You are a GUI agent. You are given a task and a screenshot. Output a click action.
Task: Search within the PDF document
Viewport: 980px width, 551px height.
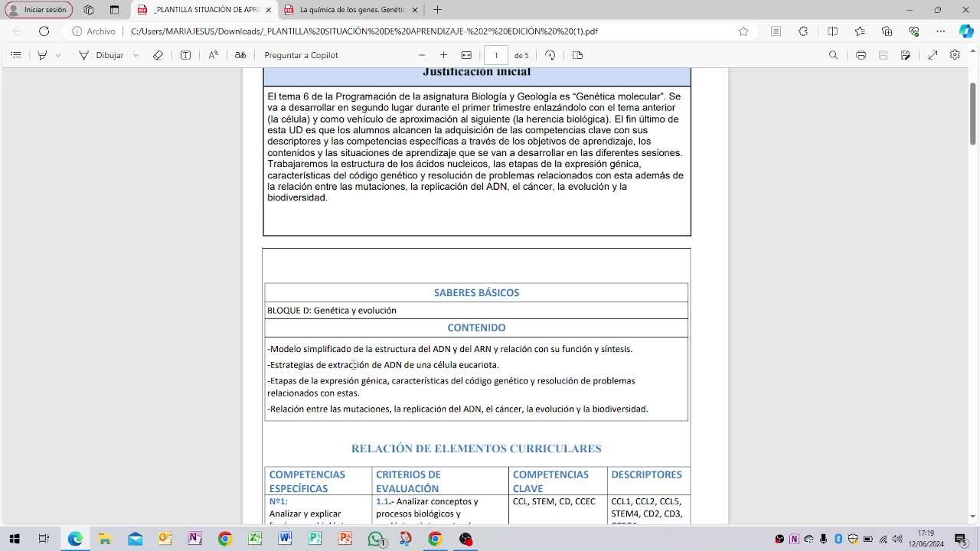[833, 55]
